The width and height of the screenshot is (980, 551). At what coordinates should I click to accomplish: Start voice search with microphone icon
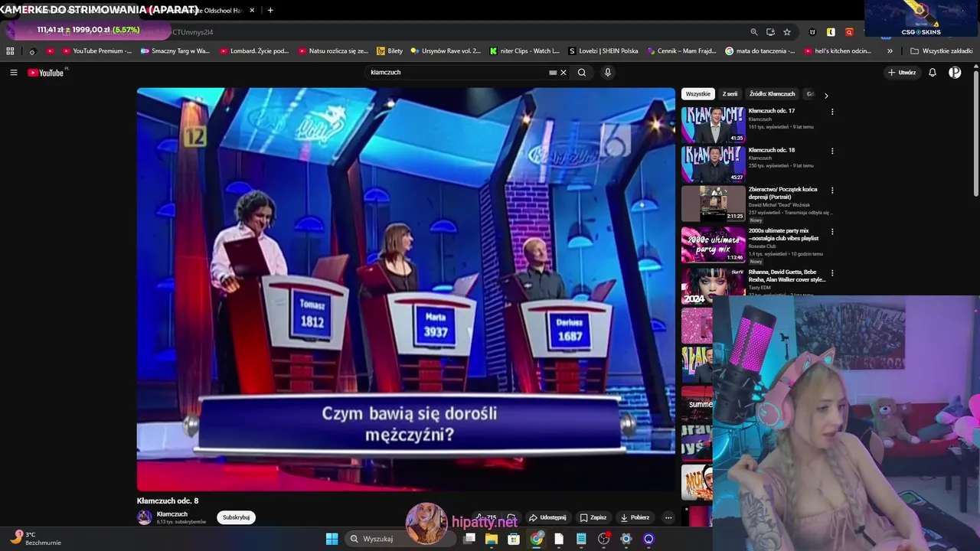coord(608,73)
